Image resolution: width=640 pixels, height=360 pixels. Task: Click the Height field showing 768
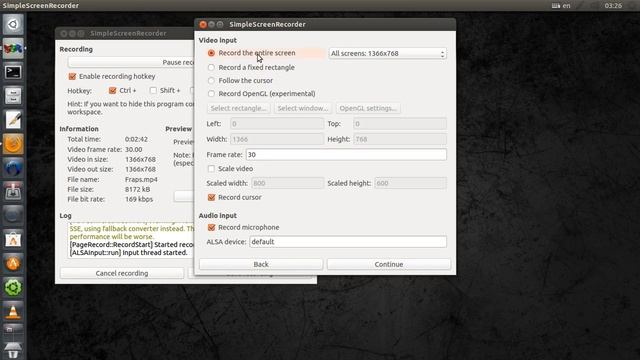(x=400, y=139)
